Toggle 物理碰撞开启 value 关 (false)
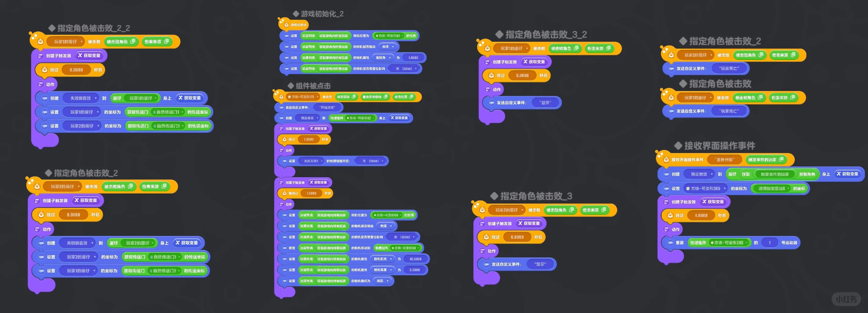This screenshot has width=868, height=313. pos(372,161)
